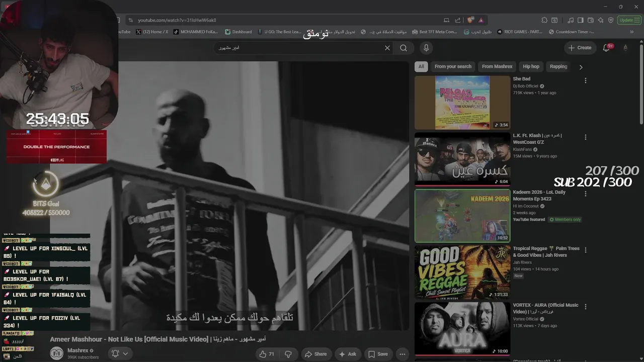This screenshot has height=362, width=644.
Task: Open more actions menu under the video
Action: 403,354
